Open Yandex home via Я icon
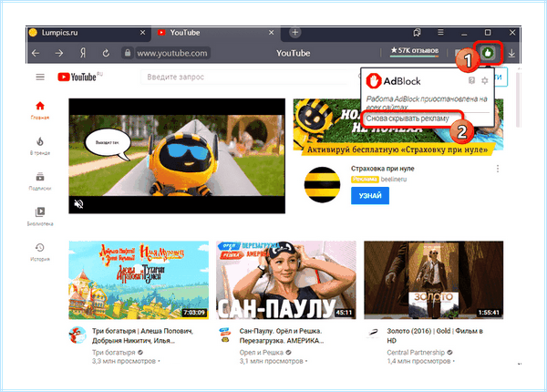 coord(83,53)
